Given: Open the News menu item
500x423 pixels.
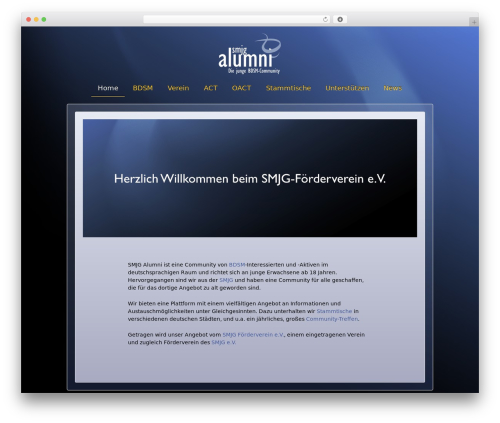Looking at the screenshot, I should (x=392, y=88).
